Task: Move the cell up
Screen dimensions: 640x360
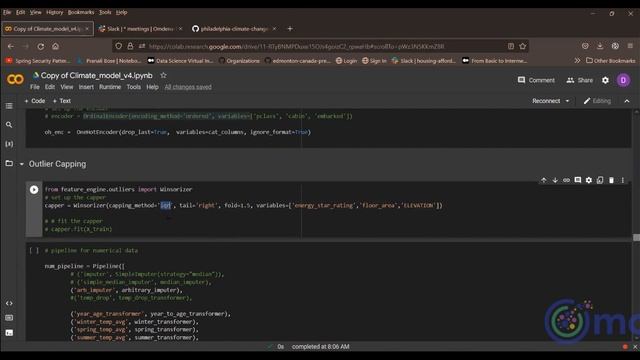Action: click(x=544, y=180)
